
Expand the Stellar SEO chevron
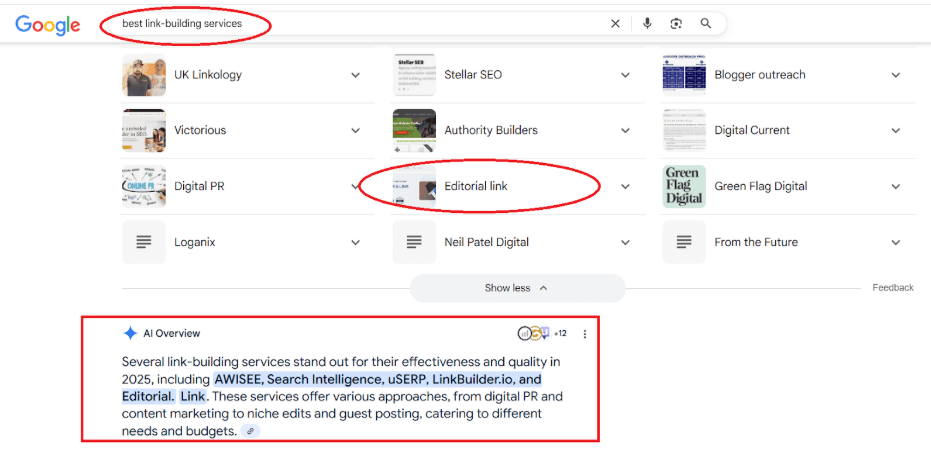tap(625, 75)
